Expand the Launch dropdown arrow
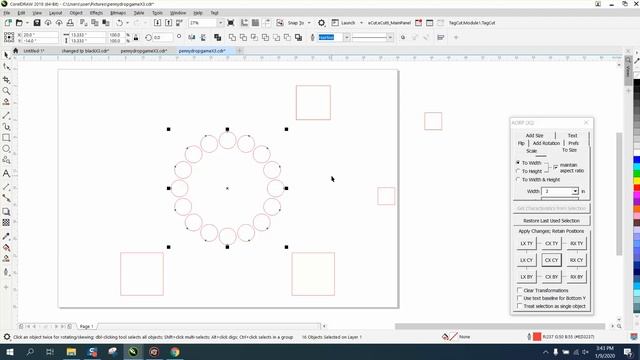 click(x=361, y=23)
